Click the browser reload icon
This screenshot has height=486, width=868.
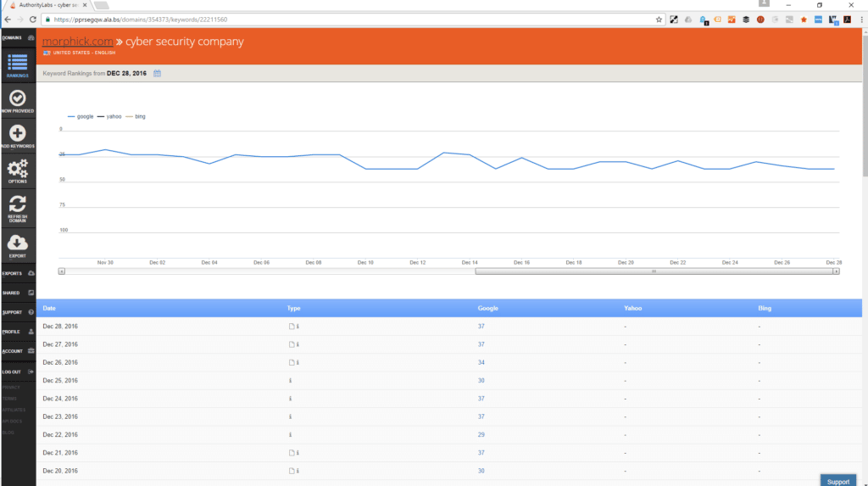[33, 20]
